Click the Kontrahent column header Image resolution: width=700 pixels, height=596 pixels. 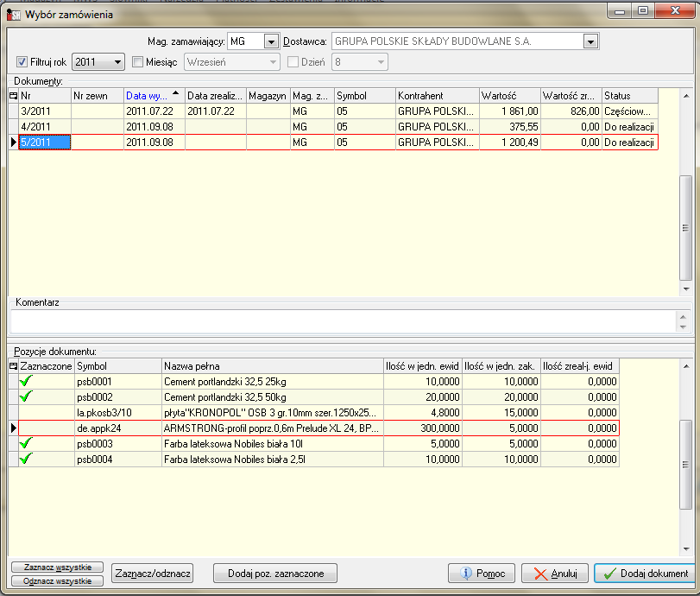[437, 96]
